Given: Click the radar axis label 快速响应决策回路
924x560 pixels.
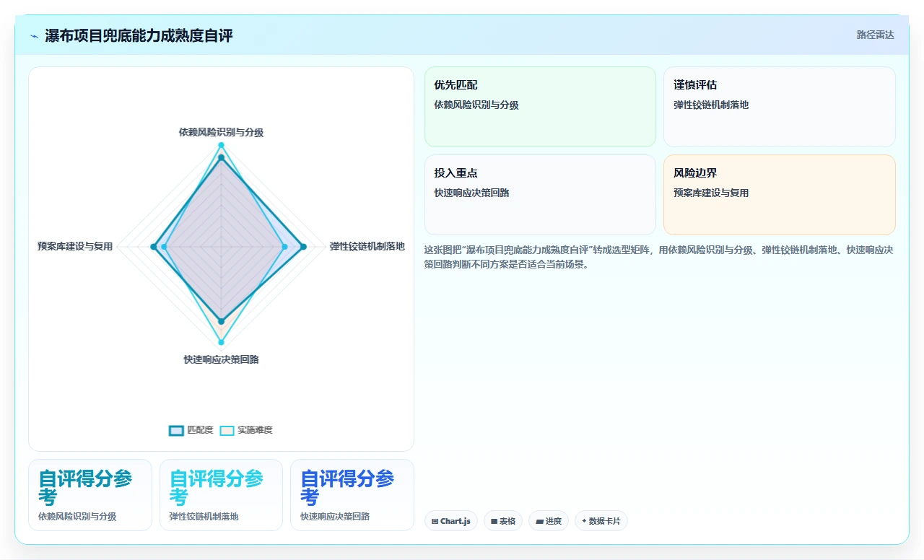Looking at the screenshot, I should 221,359.
